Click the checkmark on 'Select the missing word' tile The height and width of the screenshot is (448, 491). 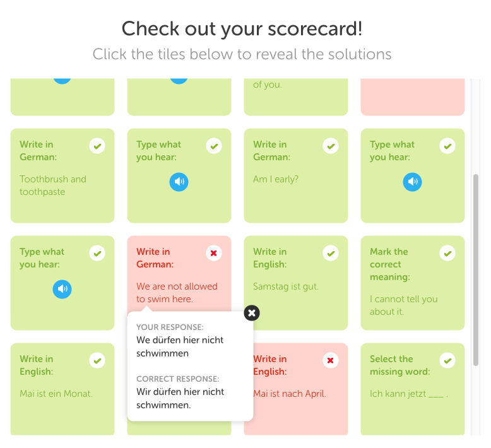click(447, 360)
